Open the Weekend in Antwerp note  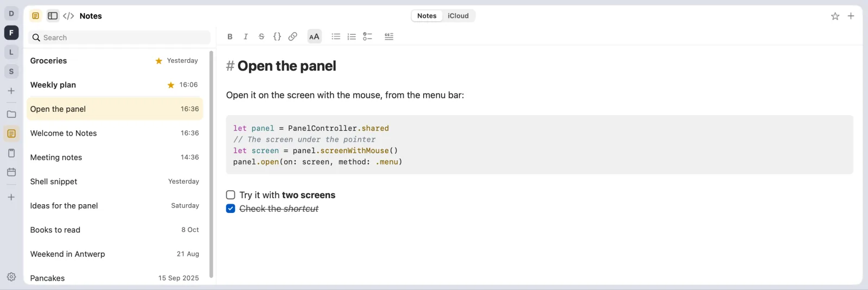point(114,254)
